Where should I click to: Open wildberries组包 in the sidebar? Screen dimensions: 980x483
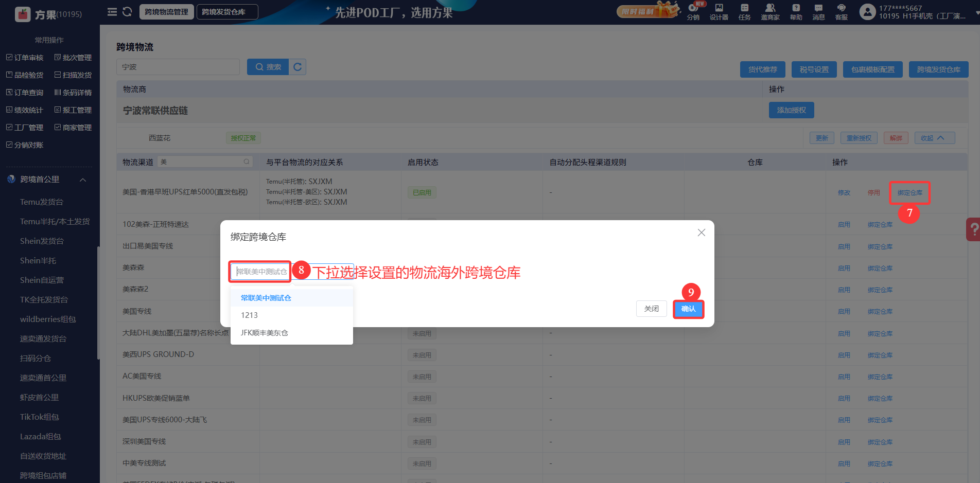pos(48,319)
